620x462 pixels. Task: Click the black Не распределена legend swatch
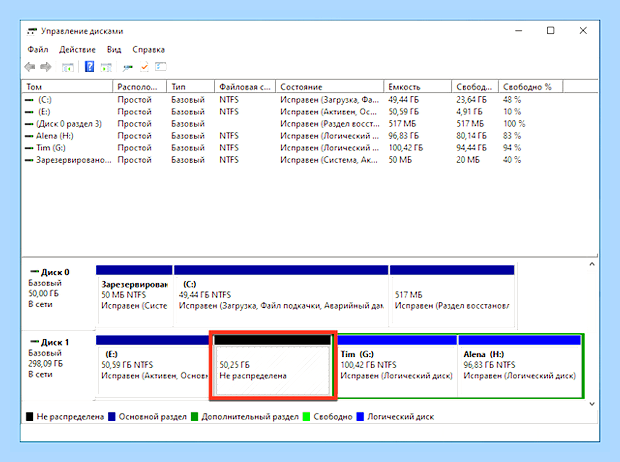(29, 417)
